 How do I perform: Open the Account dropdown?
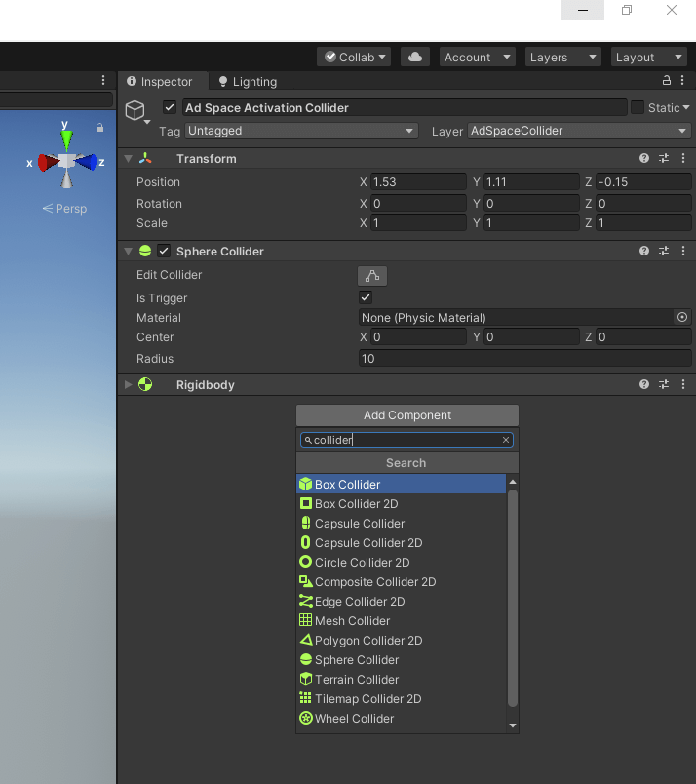[x=478, y=57]
